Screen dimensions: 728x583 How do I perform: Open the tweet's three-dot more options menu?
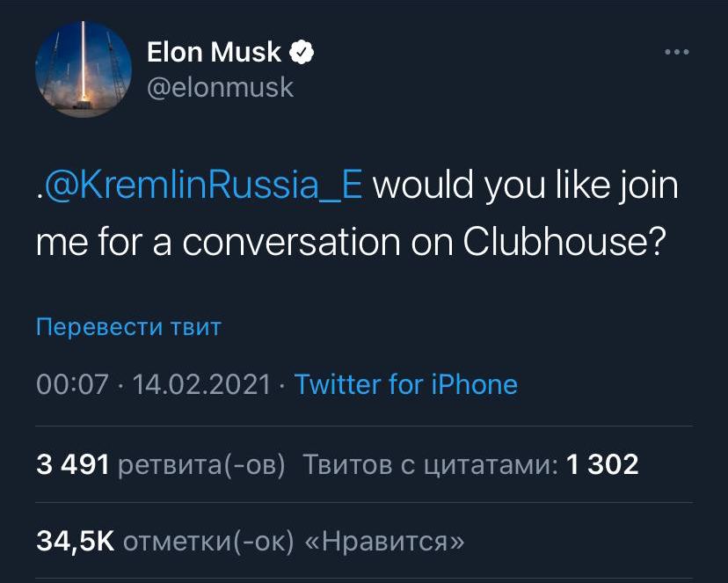click(x=676, y=54)
